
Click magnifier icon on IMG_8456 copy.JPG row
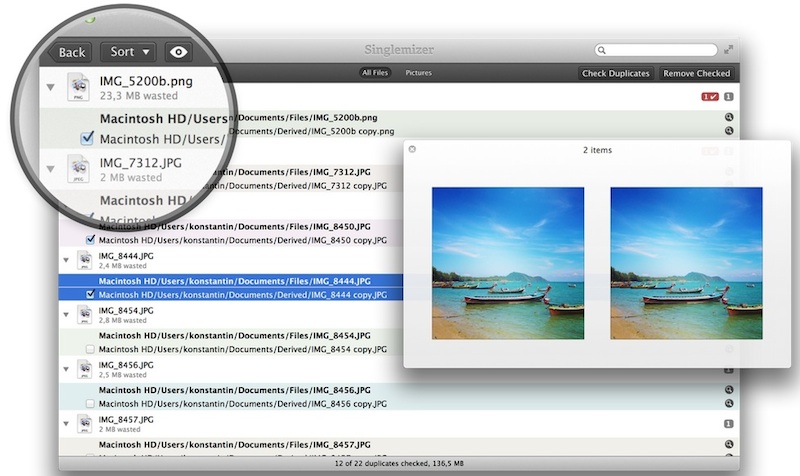[x=729, y=402]
